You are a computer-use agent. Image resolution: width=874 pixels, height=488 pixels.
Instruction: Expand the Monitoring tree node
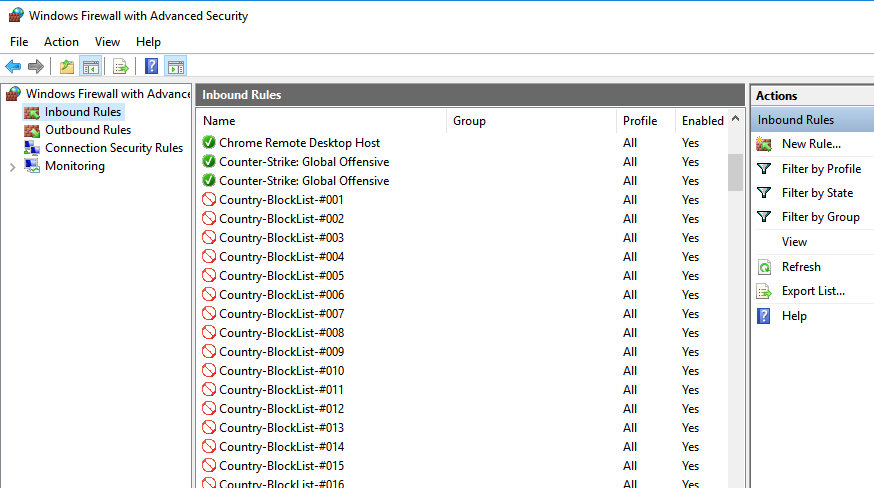pyautogui.click(x=12, y=167)
